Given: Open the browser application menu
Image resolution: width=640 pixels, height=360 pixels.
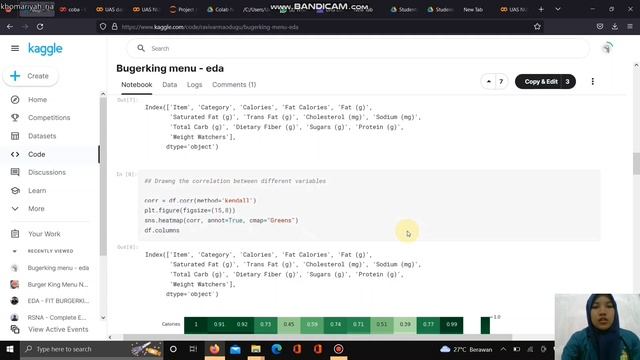Looking at the screenshot, I should coord(630,27).
